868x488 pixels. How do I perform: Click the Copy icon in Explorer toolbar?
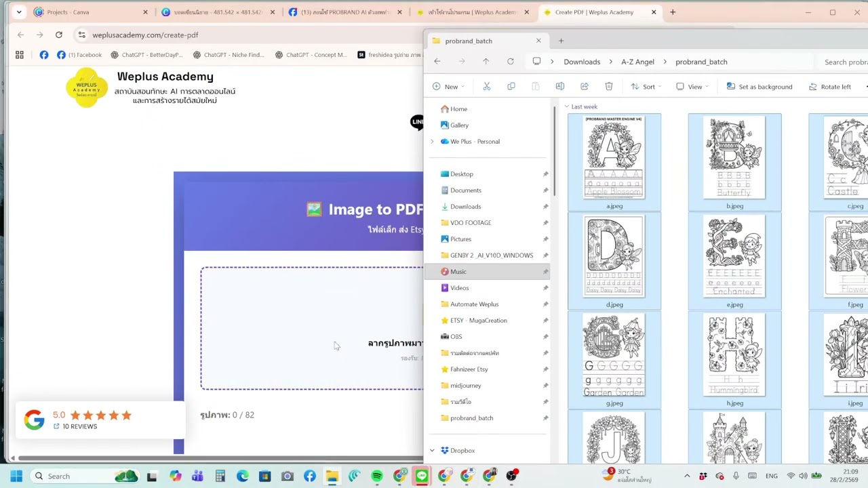coord(511,87)
